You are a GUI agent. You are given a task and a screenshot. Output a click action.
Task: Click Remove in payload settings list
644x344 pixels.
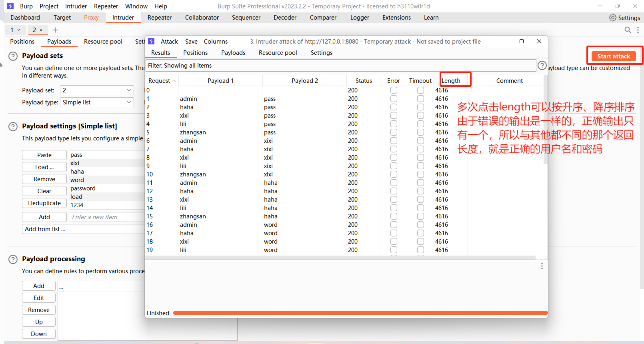pyautogui.click(x=44, y=179)
